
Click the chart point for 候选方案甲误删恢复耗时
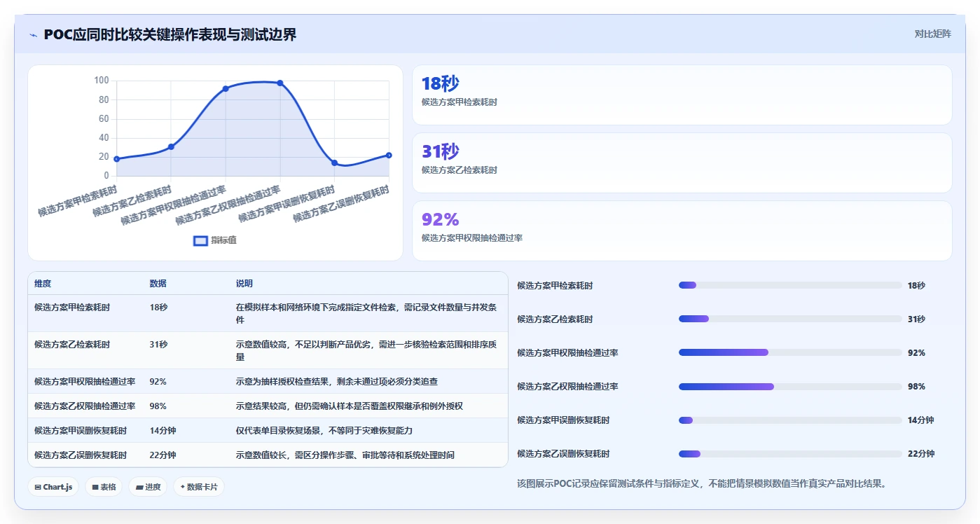pos(334,163)
